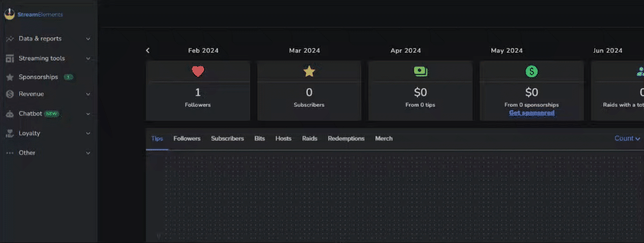Click the Loyalty heart-hand icon

10,133
